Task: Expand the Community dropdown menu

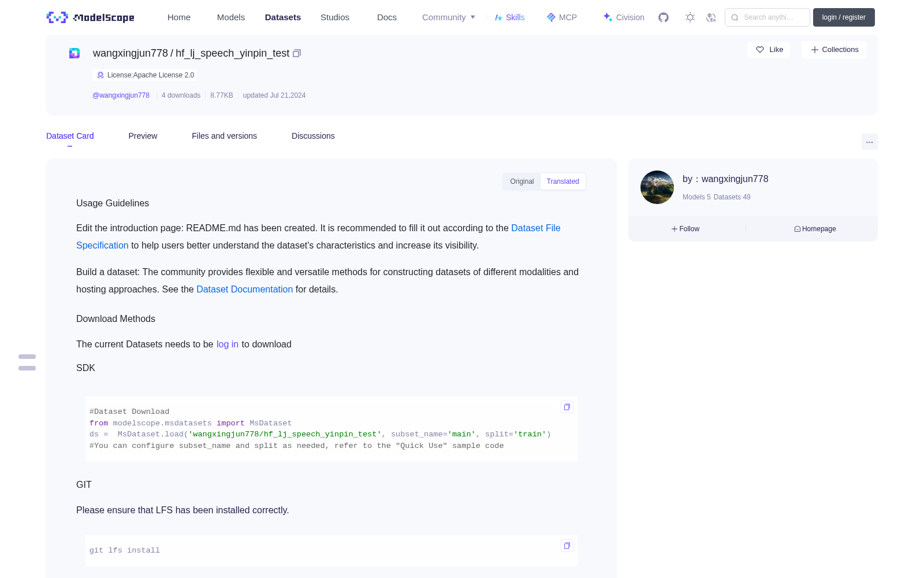Action: [x=449, y=17]
